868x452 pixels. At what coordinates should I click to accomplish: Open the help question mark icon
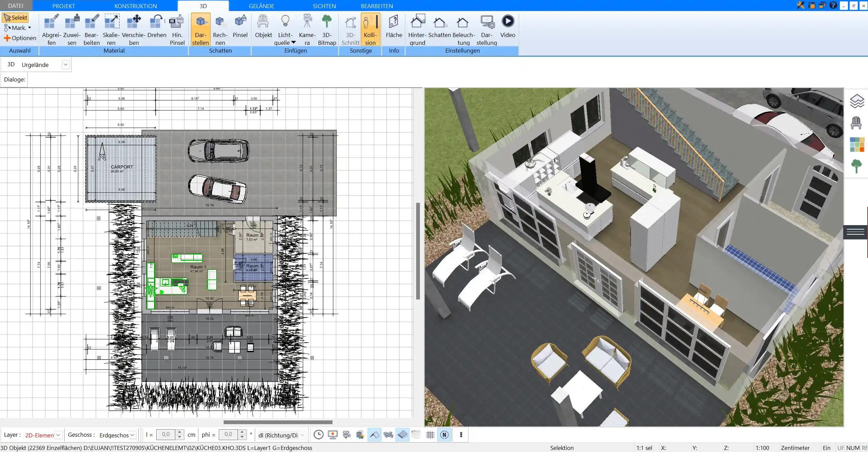pos(833,5)
